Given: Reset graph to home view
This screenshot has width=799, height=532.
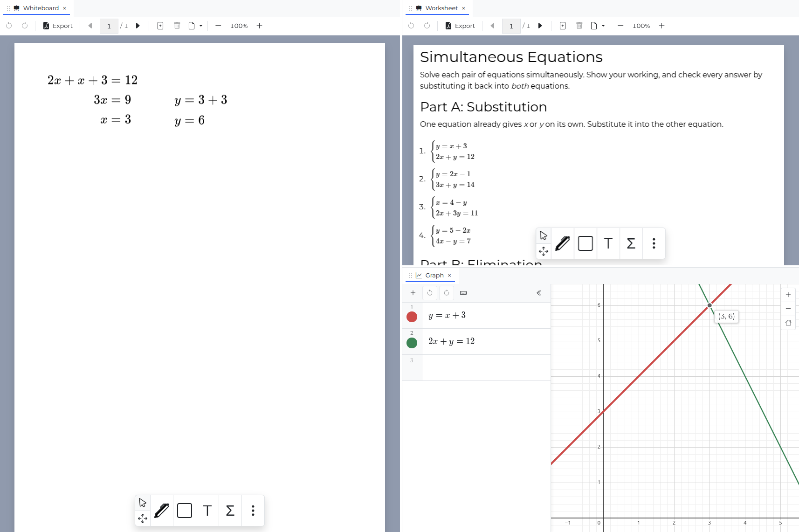Looking at the screenshot, I should point(788,323).
